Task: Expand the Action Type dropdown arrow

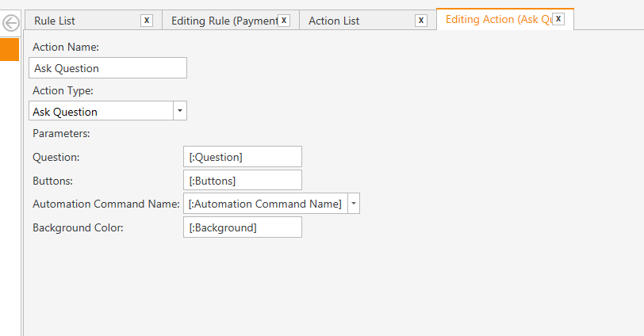Action: point(180,111)
